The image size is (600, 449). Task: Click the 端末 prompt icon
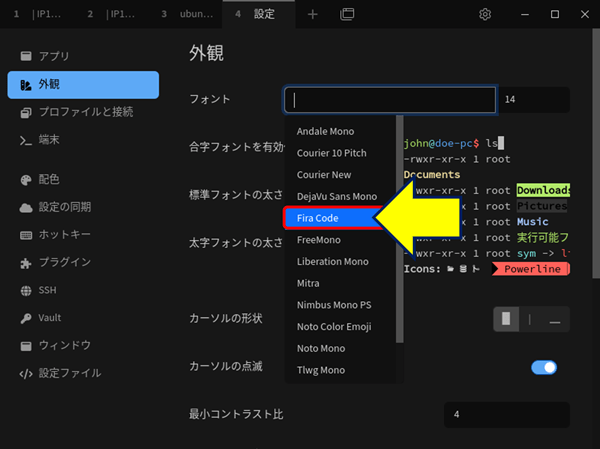26,141
